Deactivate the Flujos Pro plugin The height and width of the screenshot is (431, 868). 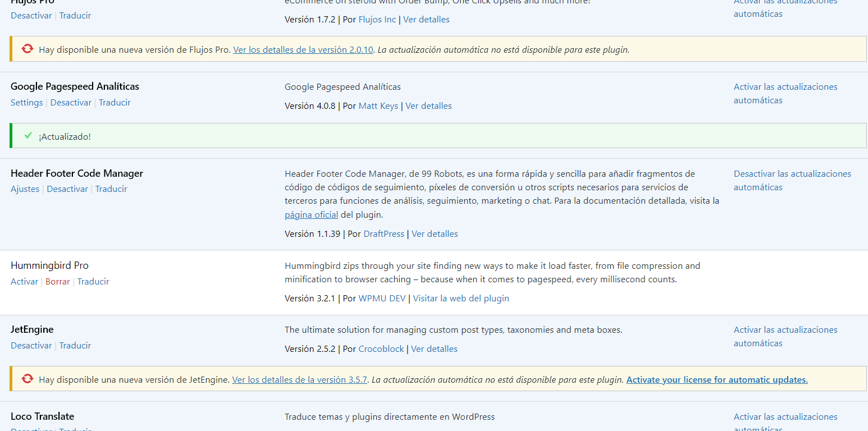click(31, 15)
